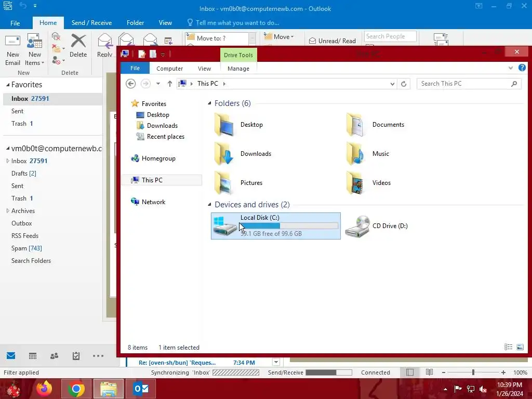The width and height of the screenshot is (532, 399).
Task: Open Explorer View ribbon tab
Action: (204, 69)
